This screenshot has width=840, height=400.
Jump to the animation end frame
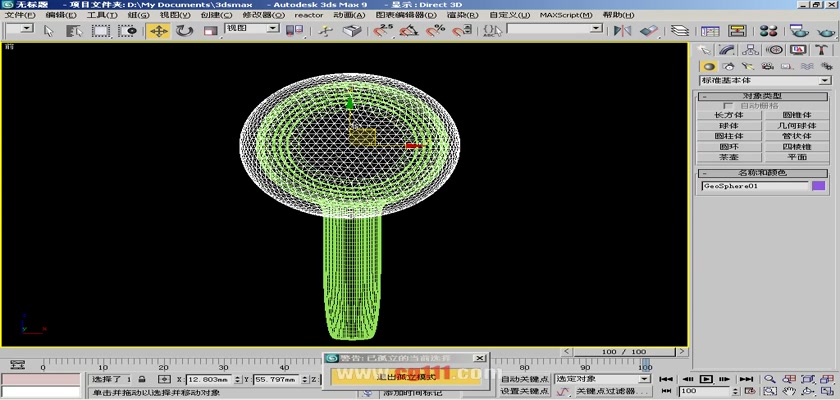point(746,379)
